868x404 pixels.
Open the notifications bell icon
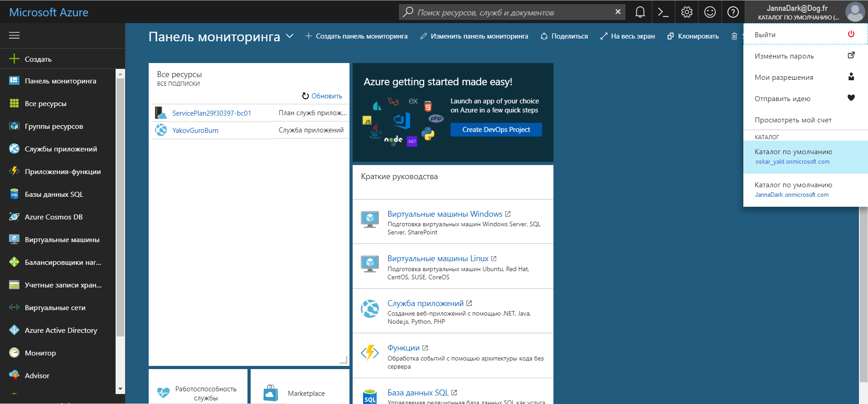click(640, 12)
